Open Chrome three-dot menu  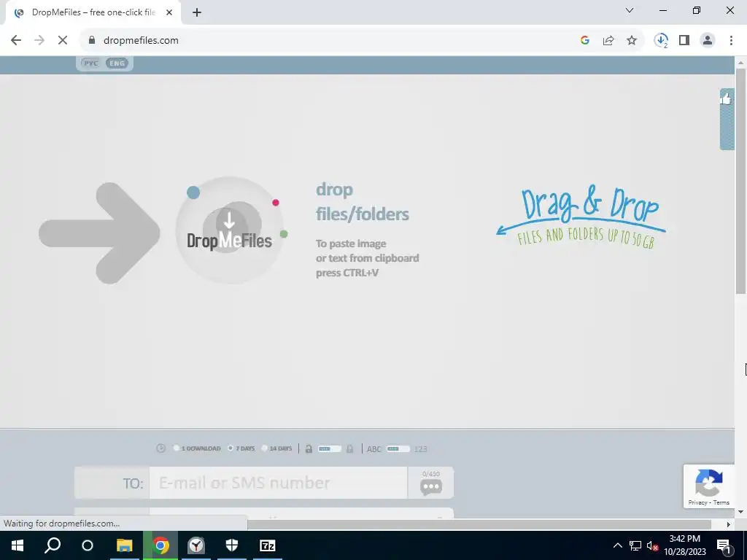731,41
